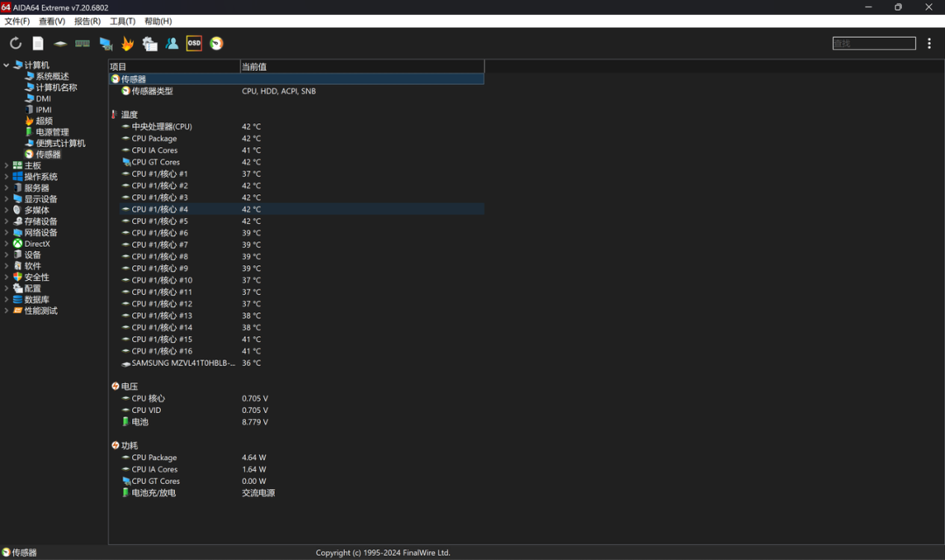Click the 性能测试 icon in tree
The height and width of the screenshot is (560, 945).
coord(17,311)
